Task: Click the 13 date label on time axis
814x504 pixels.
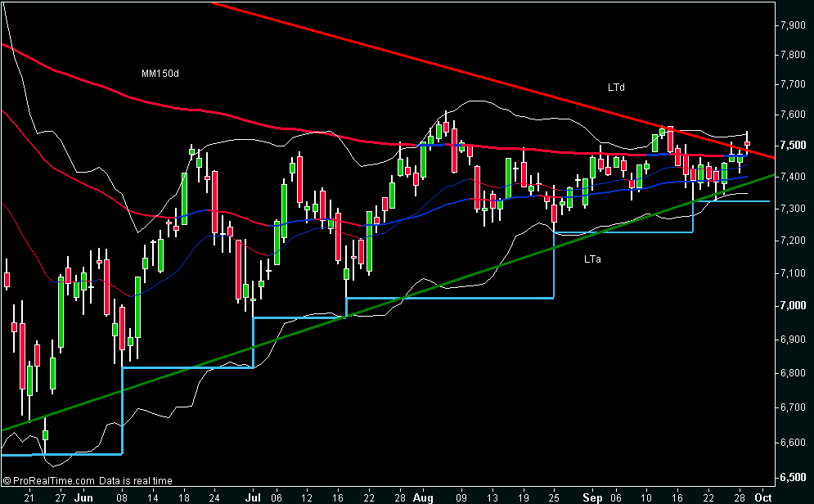Action: click(492, 497)
